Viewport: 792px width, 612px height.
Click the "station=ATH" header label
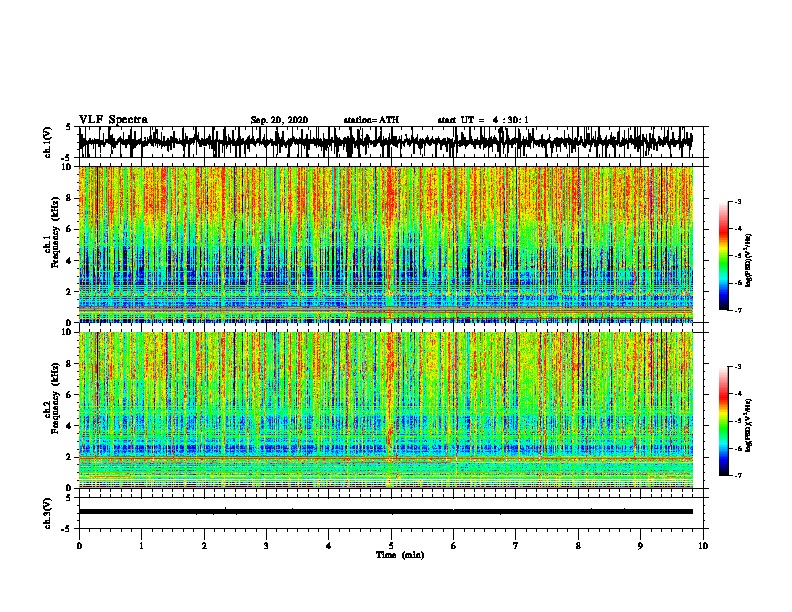pos(371,120)
